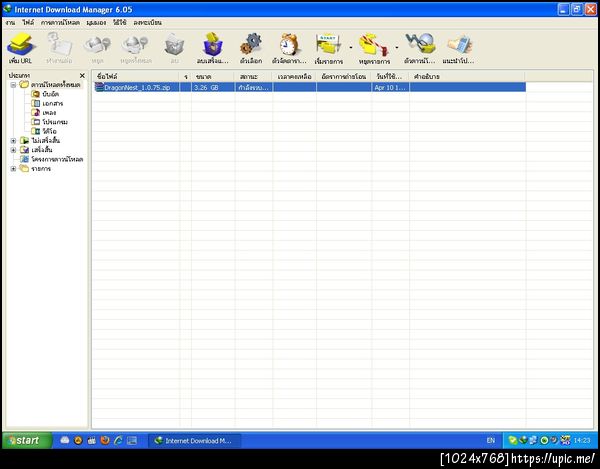Open the first menu, Tasks
Viewport: 600px width, 469px height.
tap(10, 23)
